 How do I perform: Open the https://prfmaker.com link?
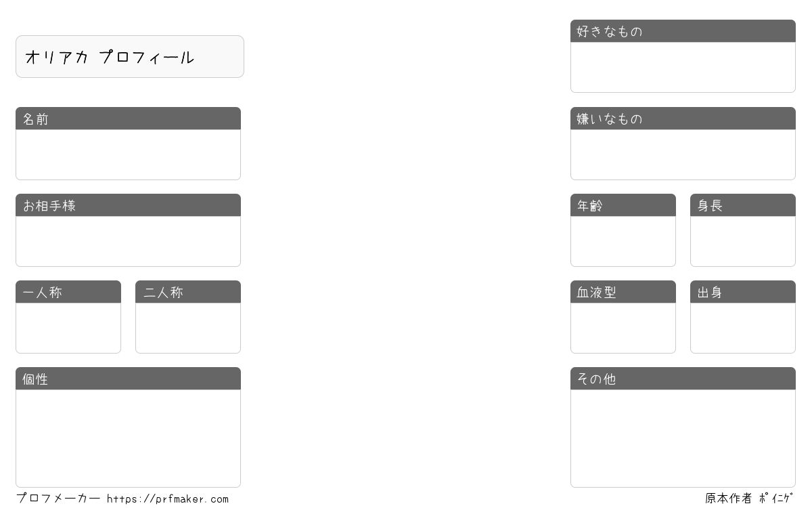168,499
